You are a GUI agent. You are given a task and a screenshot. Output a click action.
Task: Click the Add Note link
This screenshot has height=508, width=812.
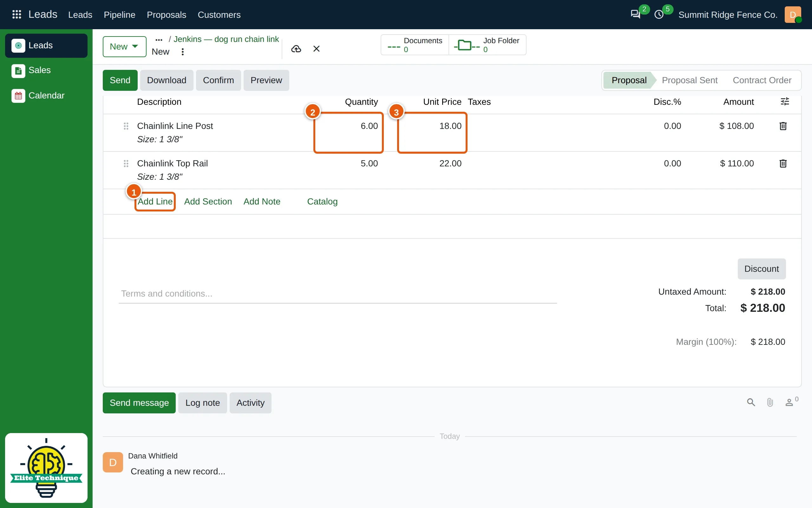point(262,202)
